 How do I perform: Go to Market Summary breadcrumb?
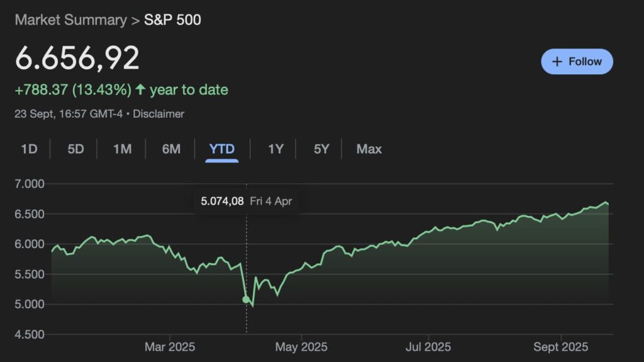(x=70, y=20)
